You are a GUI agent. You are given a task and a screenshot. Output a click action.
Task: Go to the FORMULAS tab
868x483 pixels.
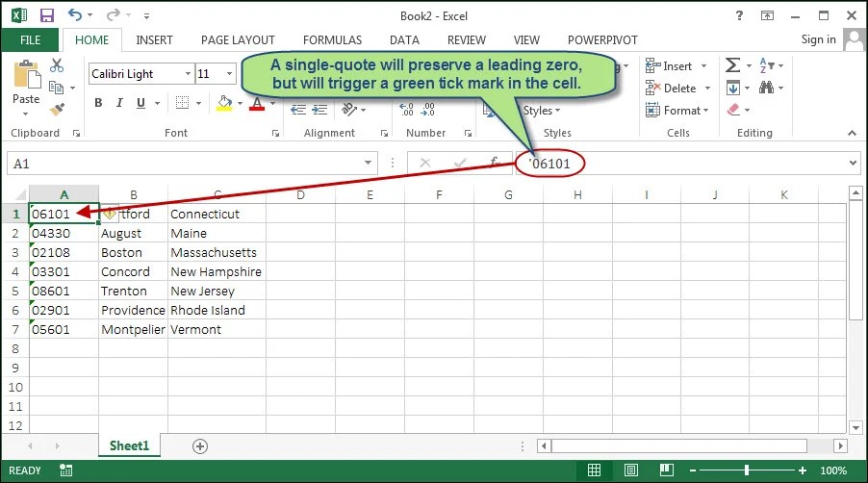coord(332,39)
